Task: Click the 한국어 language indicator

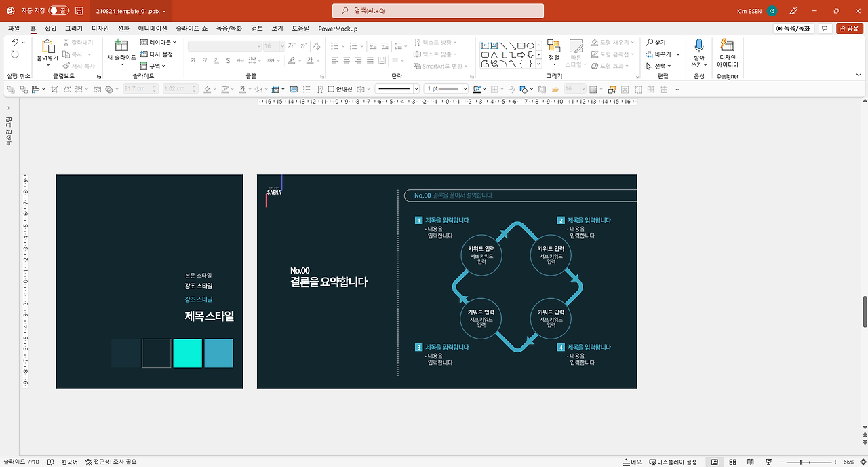Action: (69, 462)
